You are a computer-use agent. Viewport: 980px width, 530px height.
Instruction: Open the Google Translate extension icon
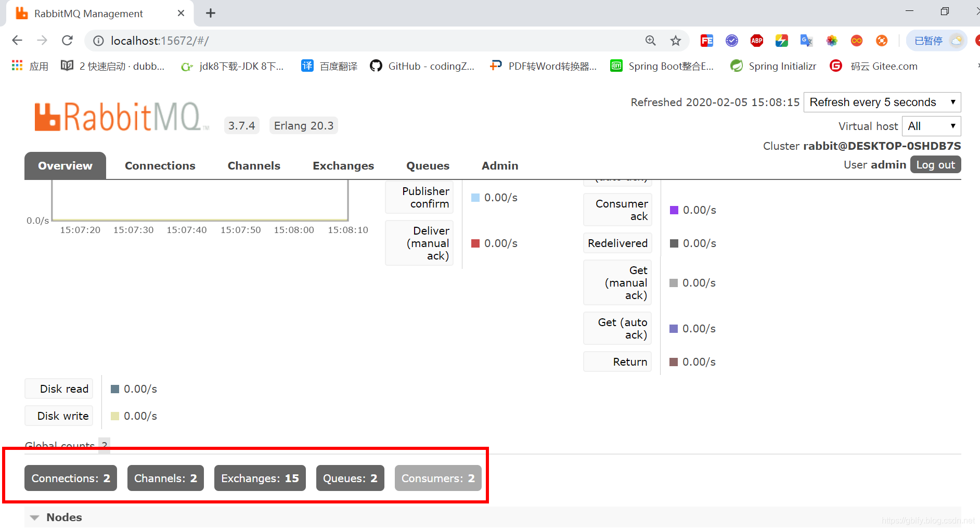806,41
